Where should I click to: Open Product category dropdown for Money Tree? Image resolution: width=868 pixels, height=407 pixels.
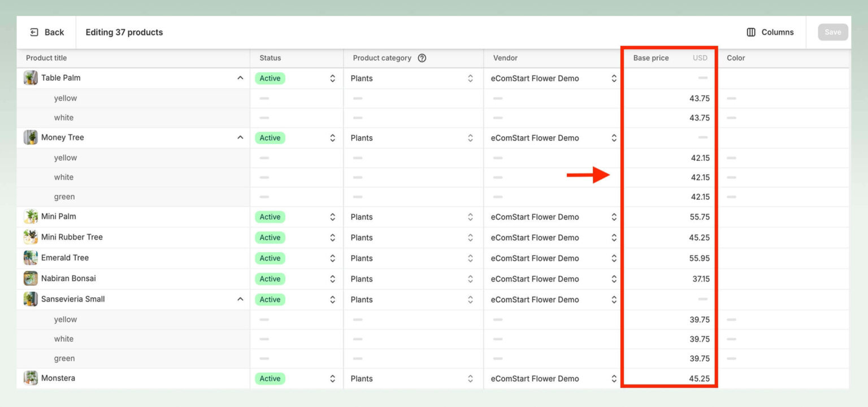(x=470, y=138)
